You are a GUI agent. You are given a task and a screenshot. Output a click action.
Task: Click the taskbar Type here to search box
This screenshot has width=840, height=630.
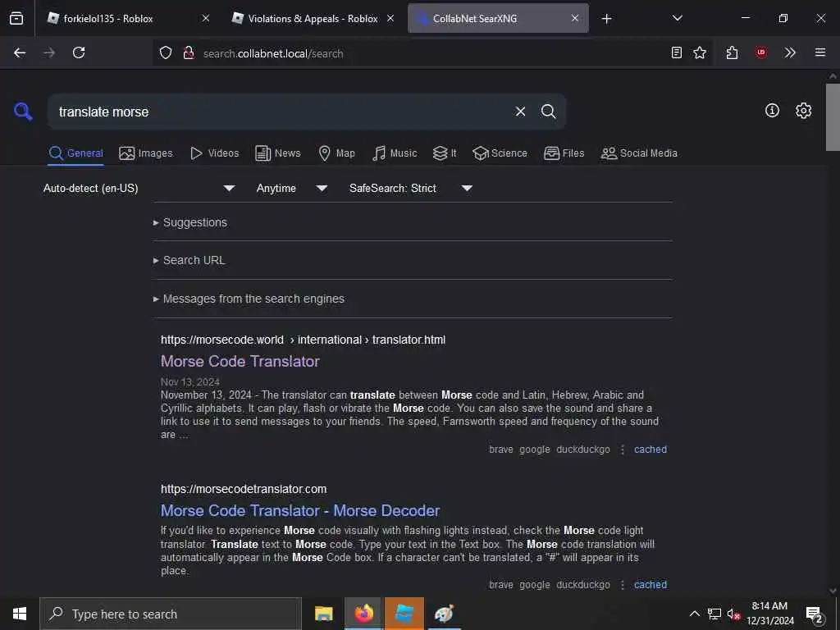[171, 614]
